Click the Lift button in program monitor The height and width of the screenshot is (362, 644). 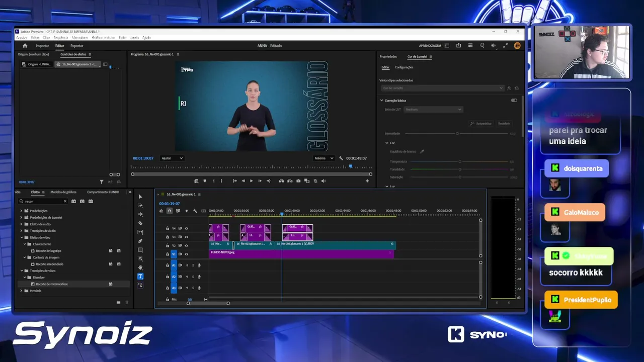point(281,181)
